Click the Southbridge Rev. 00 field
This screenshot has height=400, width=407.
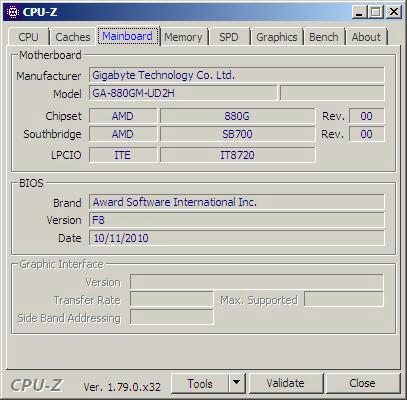pyautogui.click(x=367, y=134)
